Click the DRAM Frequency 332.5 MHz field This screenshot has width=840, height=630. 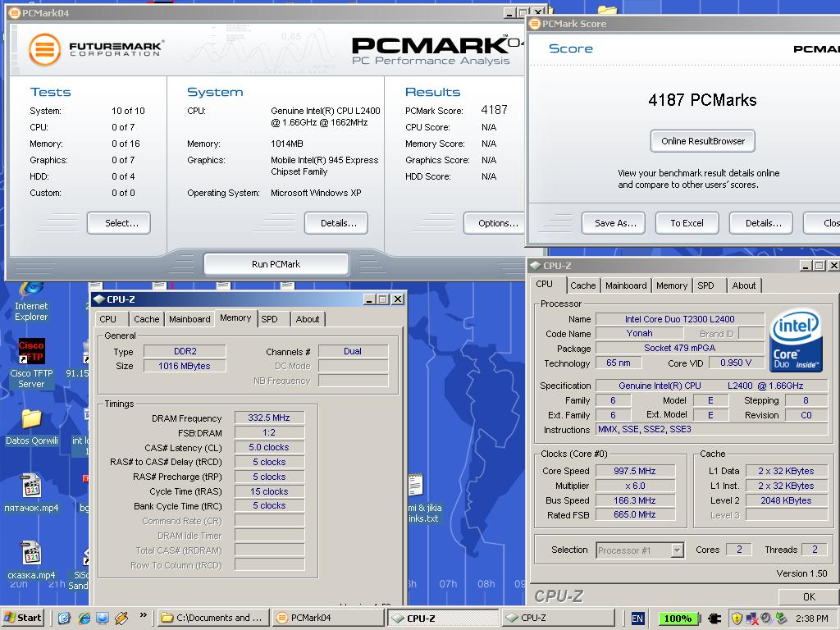pyautogui.click(x=269, y=418)
